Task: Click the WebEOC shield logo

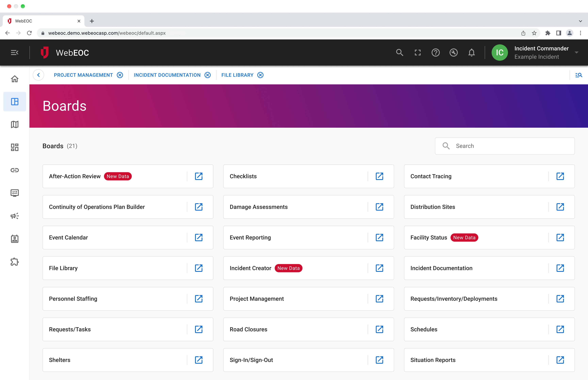Action: pyautogui.click(x=44, y=53)
